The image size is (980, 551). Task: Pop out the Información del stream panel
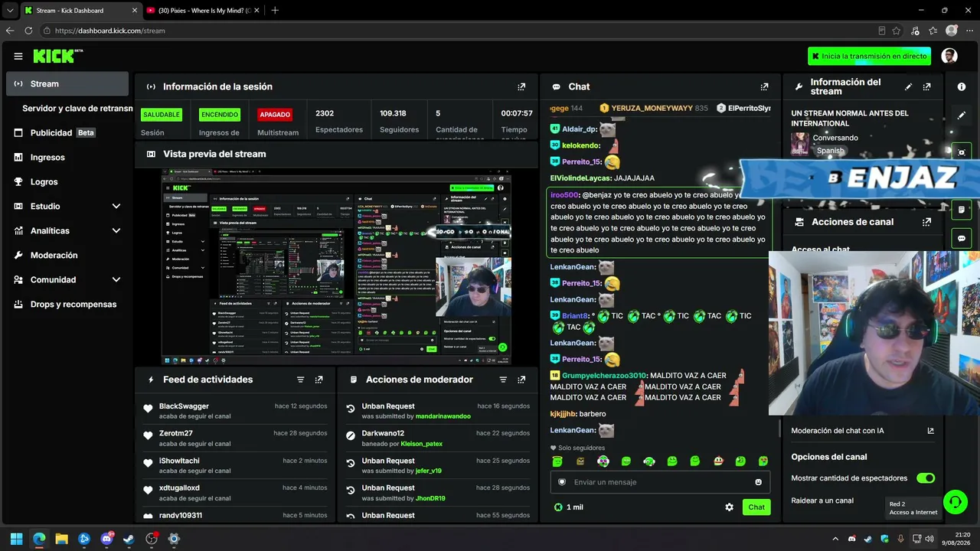[927, 87]
